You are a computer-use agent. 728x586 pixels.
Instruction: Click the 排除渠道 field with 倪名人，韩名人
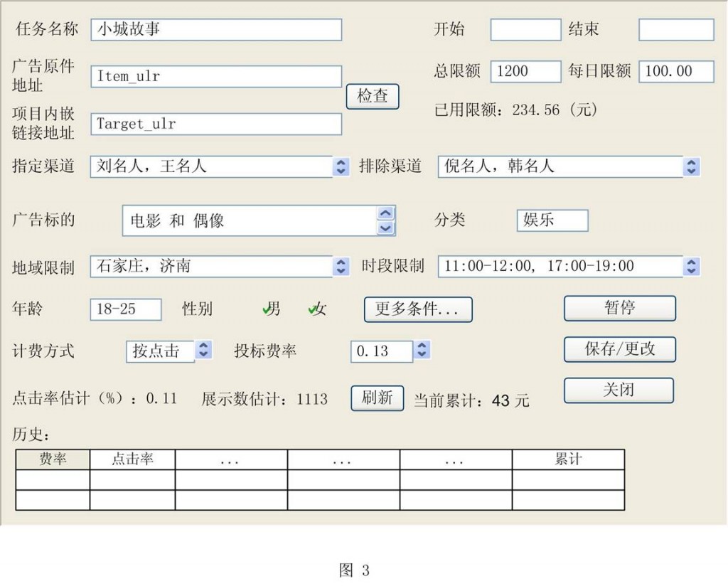click(560, 166)
